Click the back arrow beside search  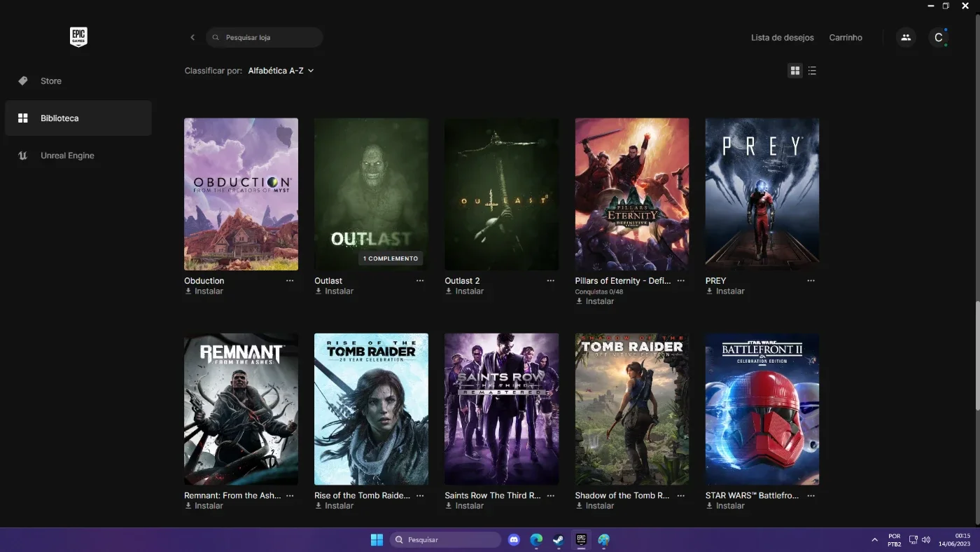192,38
